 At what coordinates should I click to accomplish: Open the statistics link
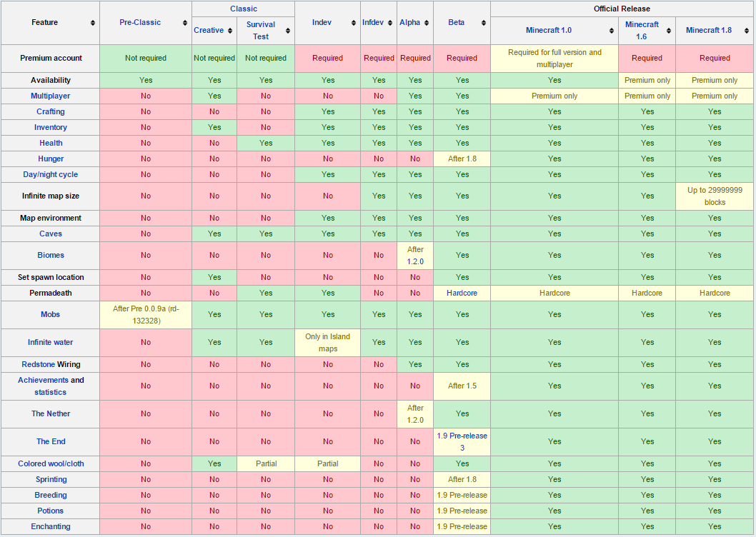[51, 392]
